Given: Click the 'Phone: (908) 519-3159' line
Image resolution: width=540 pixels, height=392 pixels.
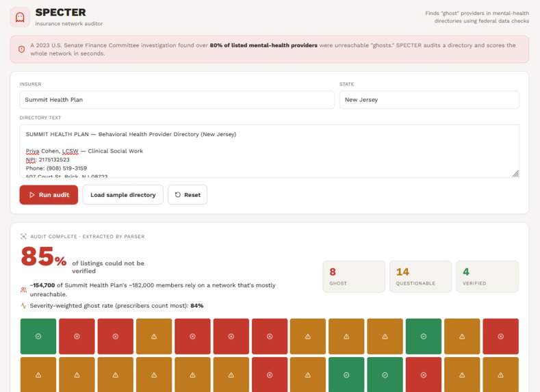Looking at the screenshot, I should click(x=56, y=168).
